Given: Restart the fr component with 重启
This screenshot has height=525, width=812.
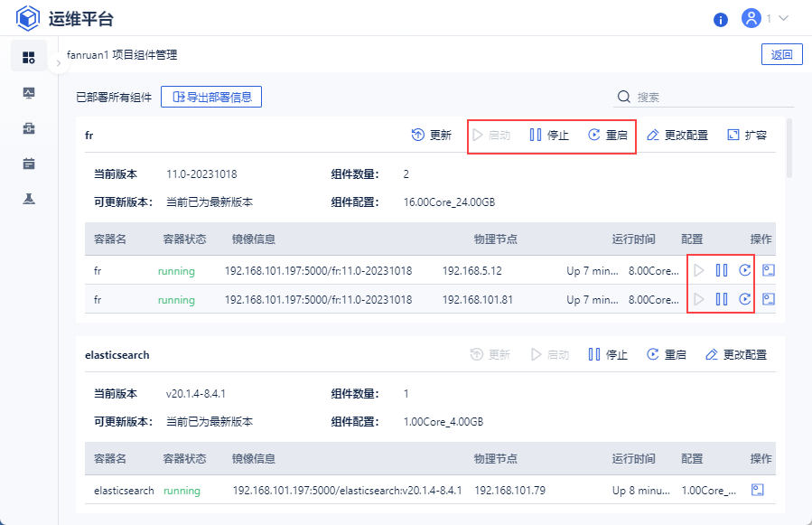Looking at the screenshot, I should tap(608, 136).
